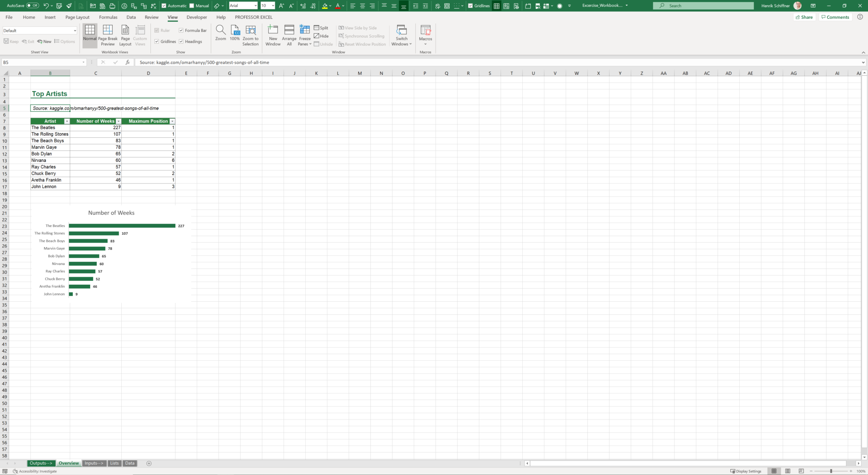Select the Page Layout view
The width and height of the screenshot is (868, 475).
[x=125, y=35]
